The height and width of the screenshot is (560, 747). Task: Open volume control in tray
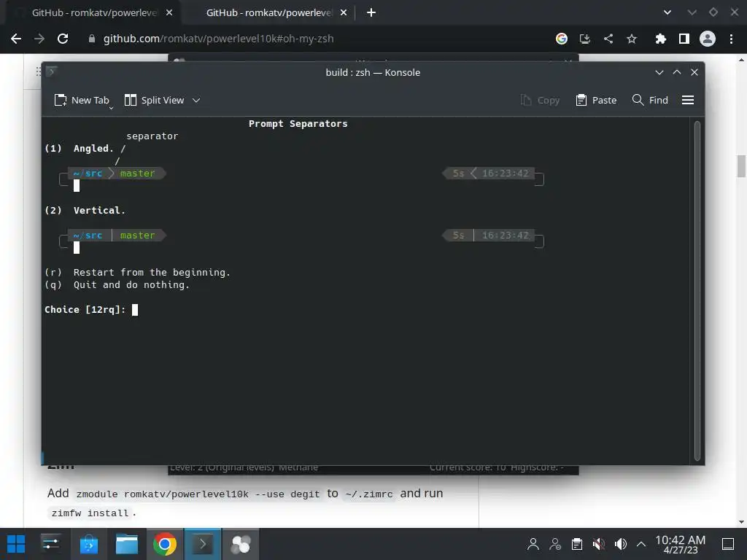620,544
